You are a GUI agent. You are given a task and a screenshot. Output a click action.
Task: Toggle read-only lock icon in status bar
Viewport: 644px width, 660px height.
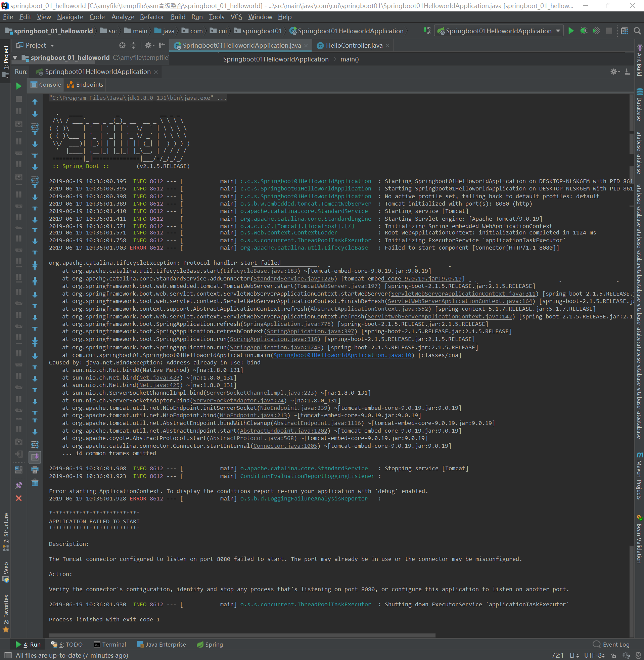(x=613, y=655)
